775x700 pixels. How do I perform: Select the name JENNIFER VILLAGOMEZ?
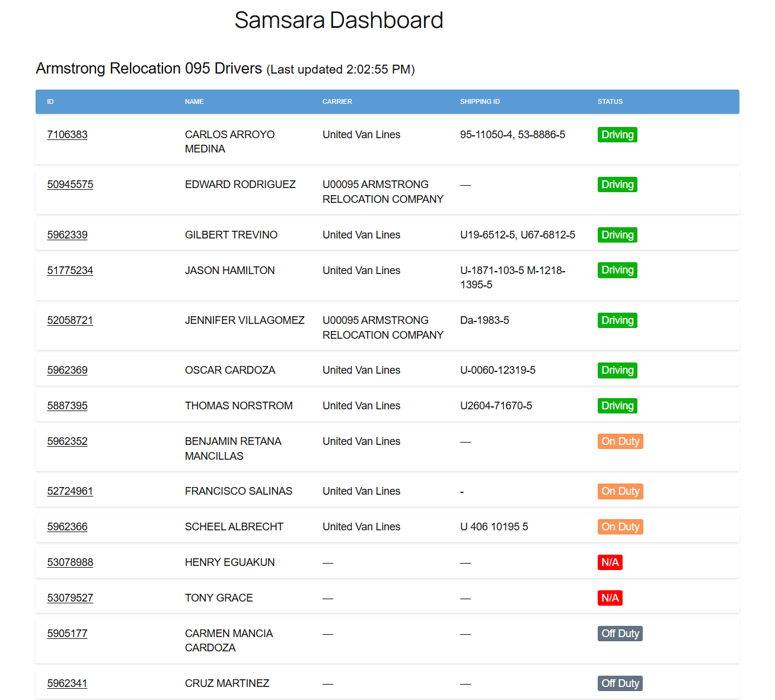pyautogui.click(x=245, y=320)
